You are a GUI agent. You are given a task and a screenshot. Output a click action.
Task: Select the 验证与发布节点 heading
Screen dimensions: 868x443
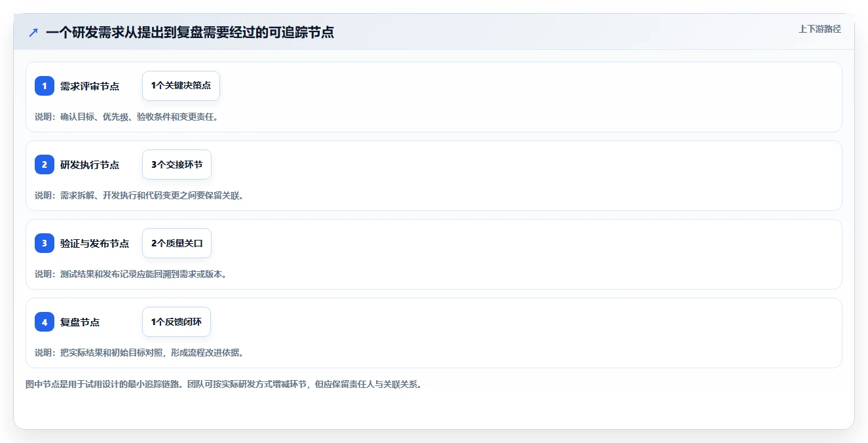point(94,244)
